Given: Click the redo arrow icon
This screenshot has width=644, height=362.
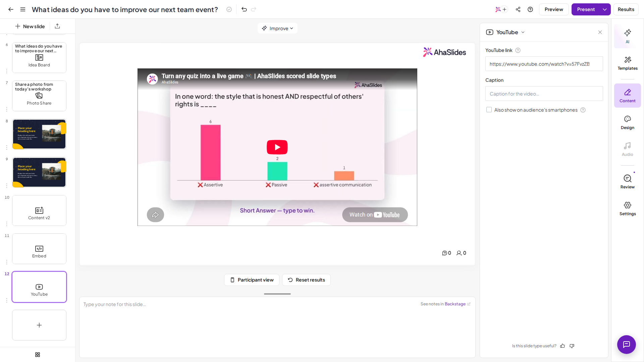Looking at the screenshot, I should 254,9.
